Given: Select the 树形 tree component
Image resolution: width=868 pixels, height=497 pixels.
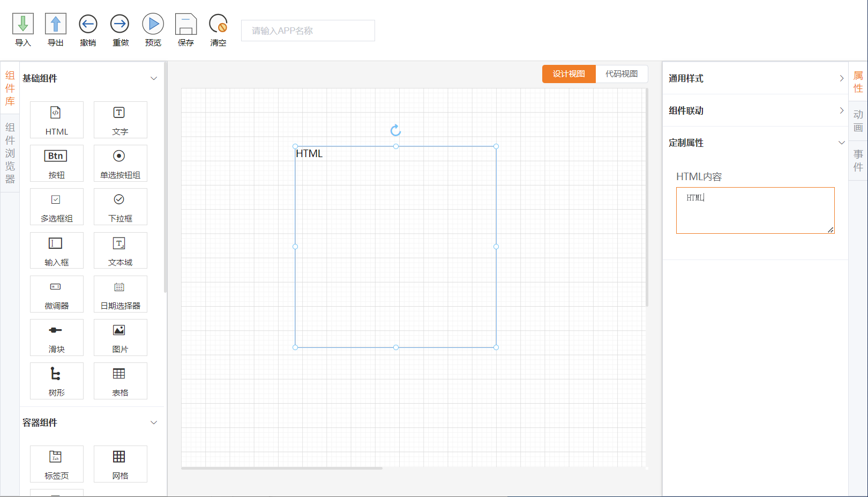Looking at the screenshot, I should tap(57, 381).
